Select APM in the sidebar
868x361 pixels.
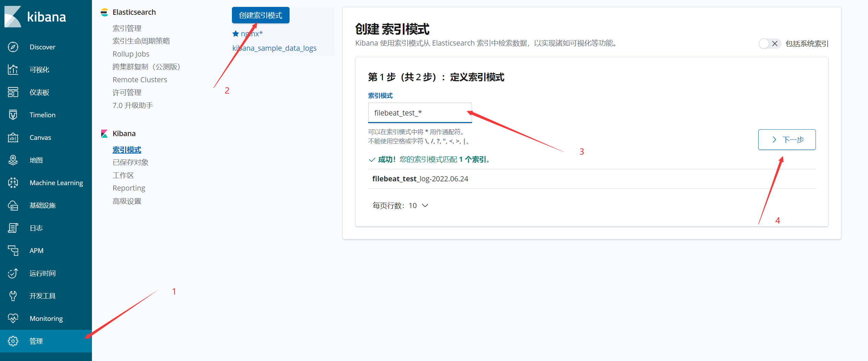click(46, 251)
